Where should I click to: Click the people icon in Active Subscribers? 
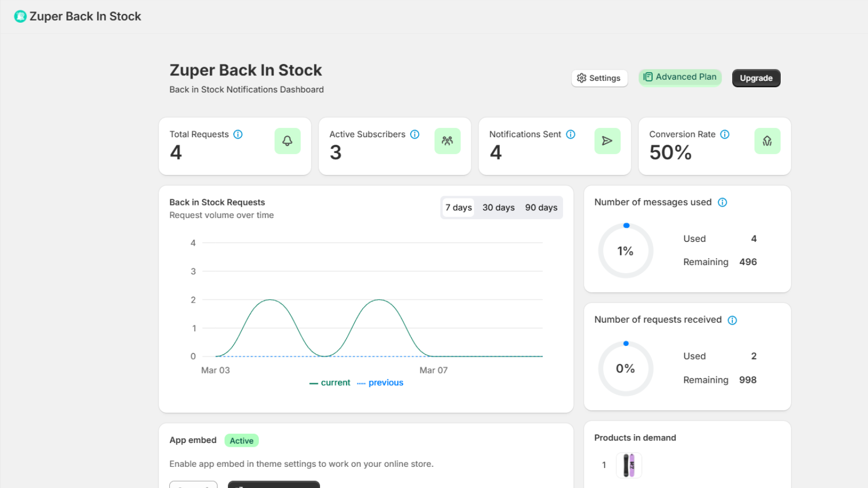(447, 141)
